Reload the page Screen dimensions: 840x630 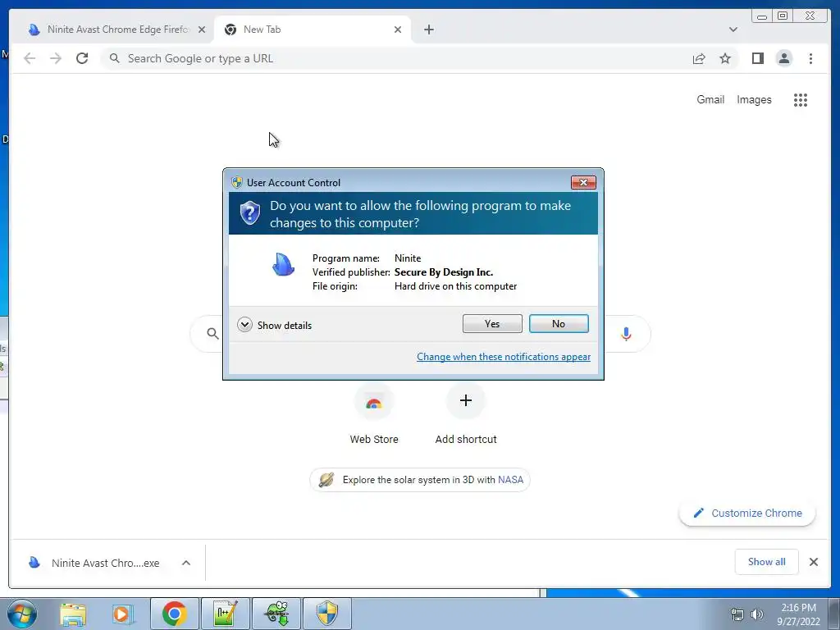[82, 58]
